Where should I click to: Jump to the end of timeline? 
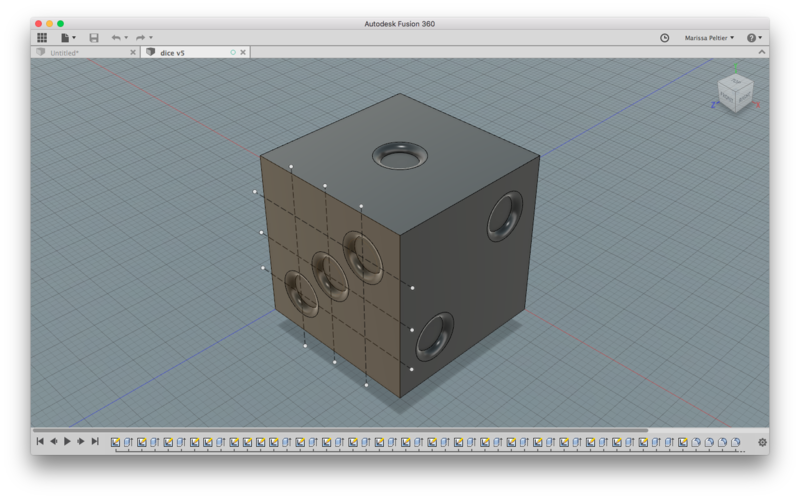pos(95,441)
